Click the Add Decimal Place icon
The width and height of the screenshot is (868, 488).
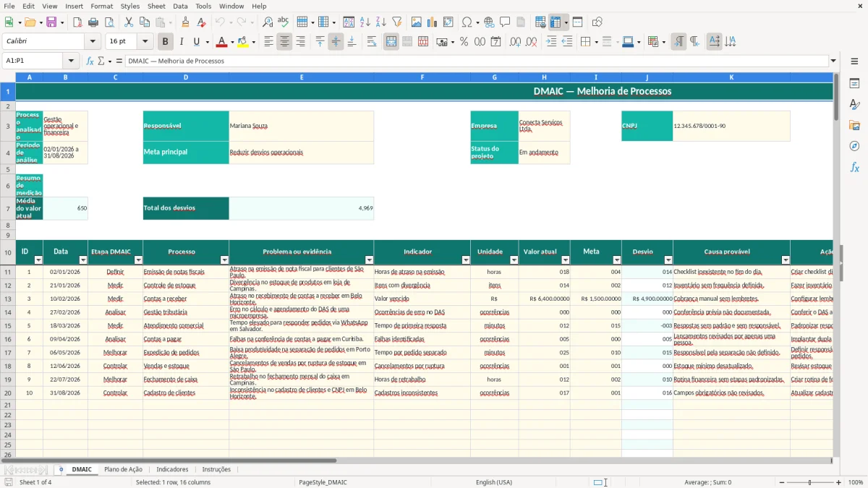tap(516, 42)
